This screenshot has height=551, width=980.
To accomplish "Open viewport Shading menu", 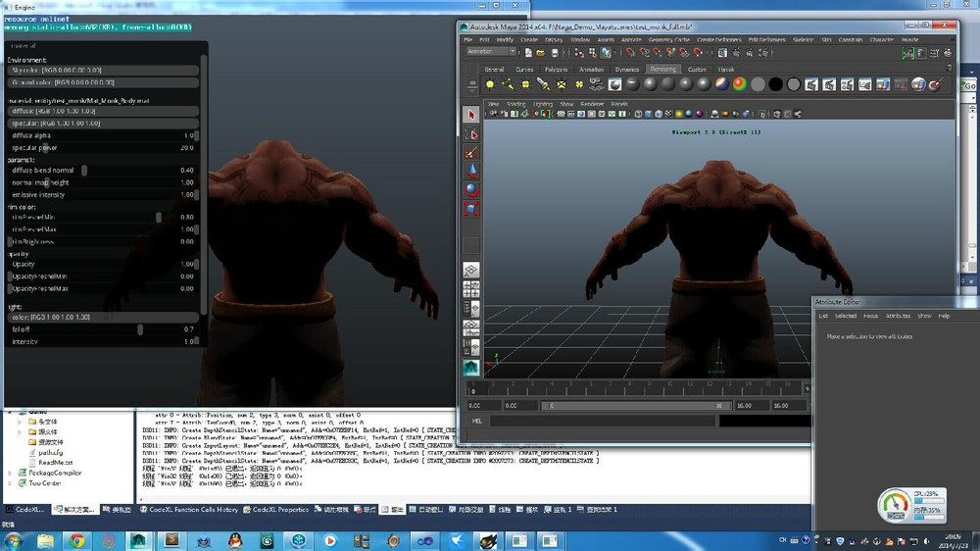I will (515, 104).
